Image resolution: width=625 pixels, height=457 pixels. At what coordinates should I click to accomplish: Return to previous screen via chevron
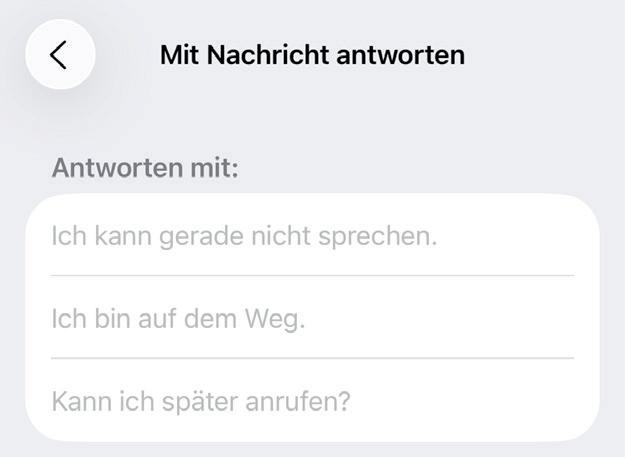pos(59,55)
